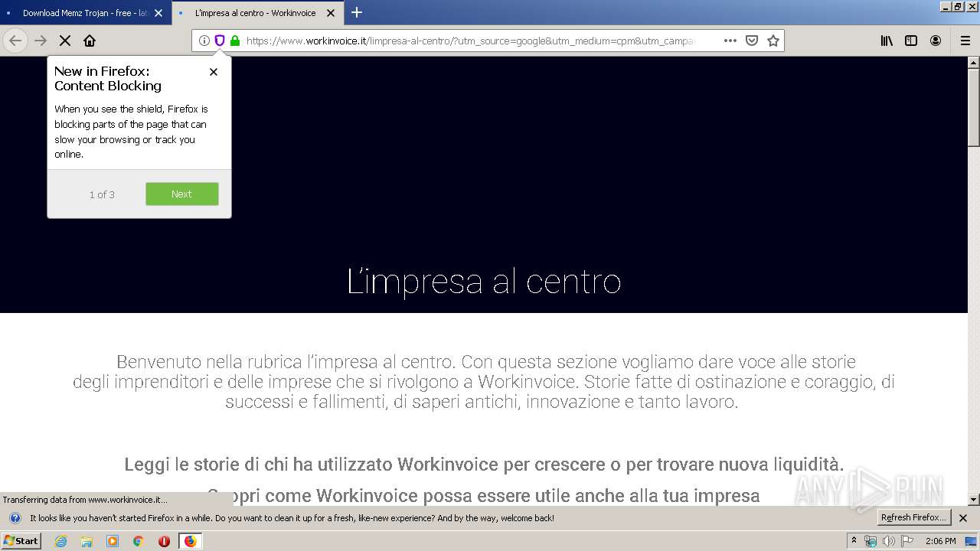Save page to Pocket icon

752,41
